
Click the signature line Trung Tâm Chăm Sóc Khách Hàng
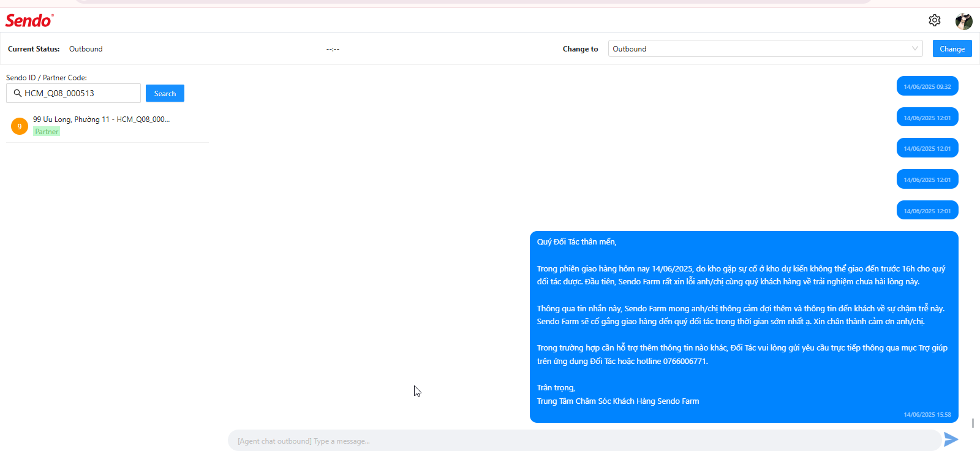pos(618,401)
